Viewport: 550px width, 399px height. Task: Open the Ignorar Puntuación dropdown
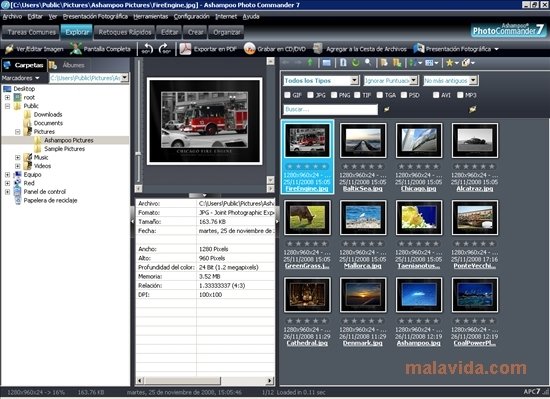[x=414, y=81]
